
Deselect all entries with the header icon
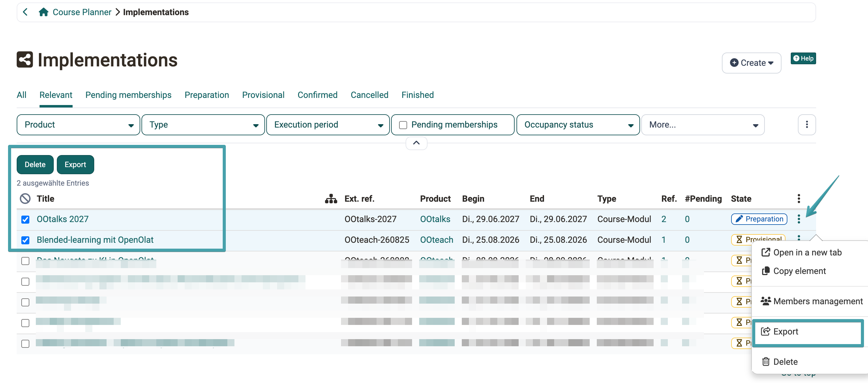pos(25,199)
